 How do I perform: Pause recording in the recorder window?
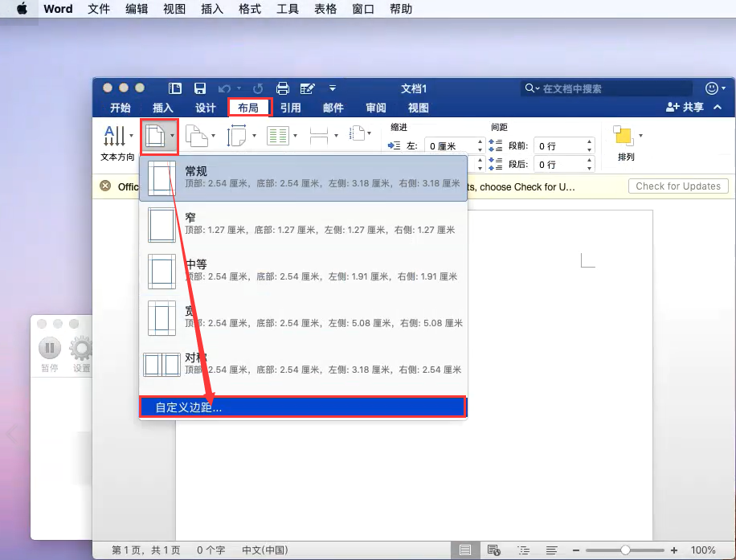[x=49, y=348]
